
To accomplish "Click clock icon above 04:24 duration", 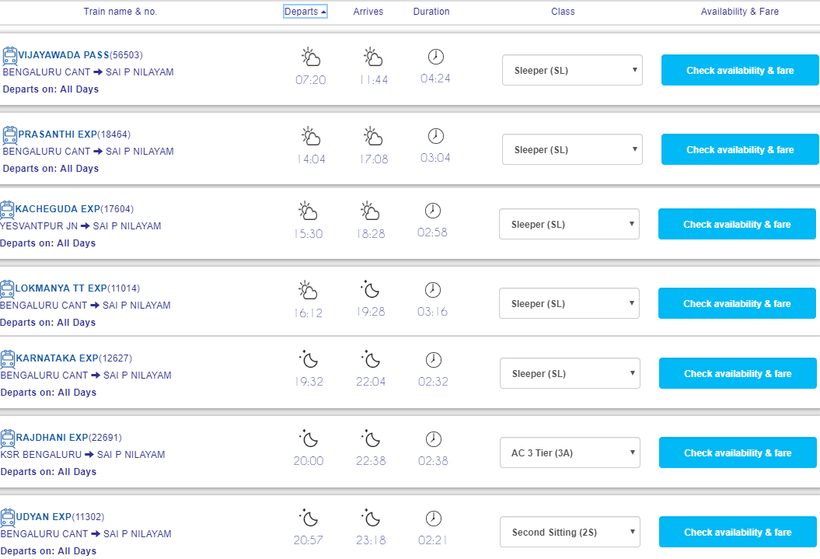I will coord(435,57).
